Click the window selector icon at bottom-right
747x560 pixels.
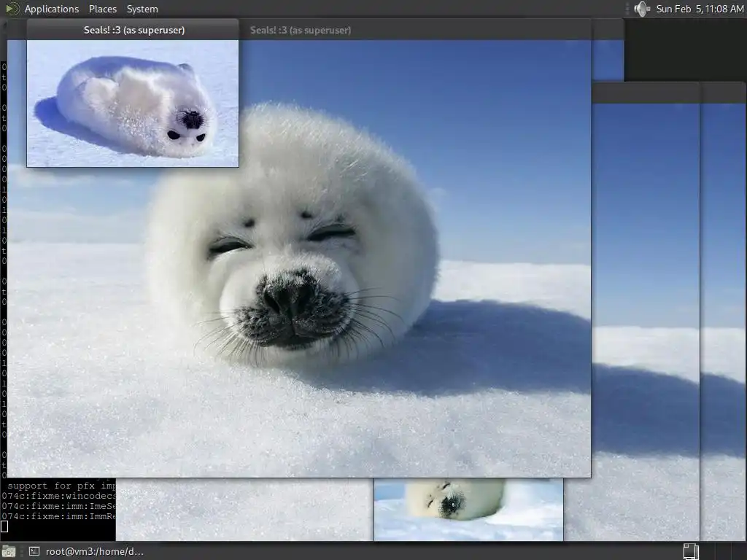pos(690,551)
